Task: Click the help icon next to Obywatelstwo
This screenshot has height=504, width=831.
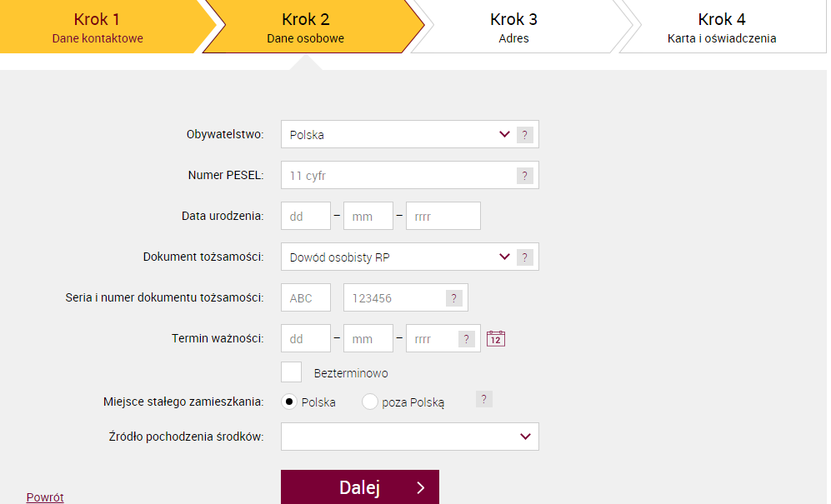Action: (x=524, y=135)
